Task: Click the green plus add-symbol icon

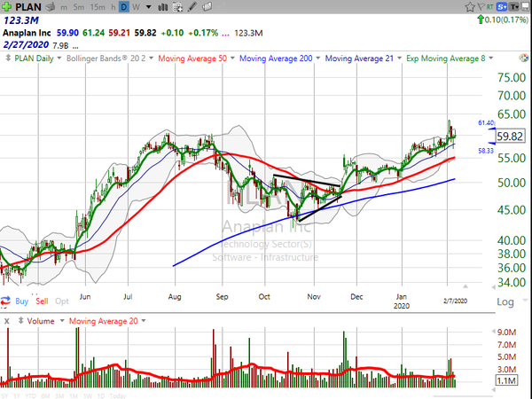Action: coord(6,6)
